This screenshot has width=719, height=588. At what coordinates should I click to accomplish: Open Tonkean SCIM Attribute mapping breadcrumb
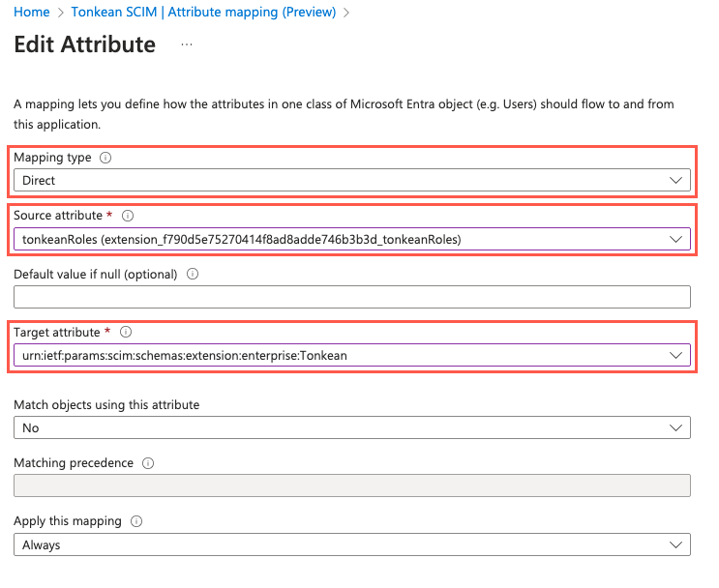tap(203, 13)
